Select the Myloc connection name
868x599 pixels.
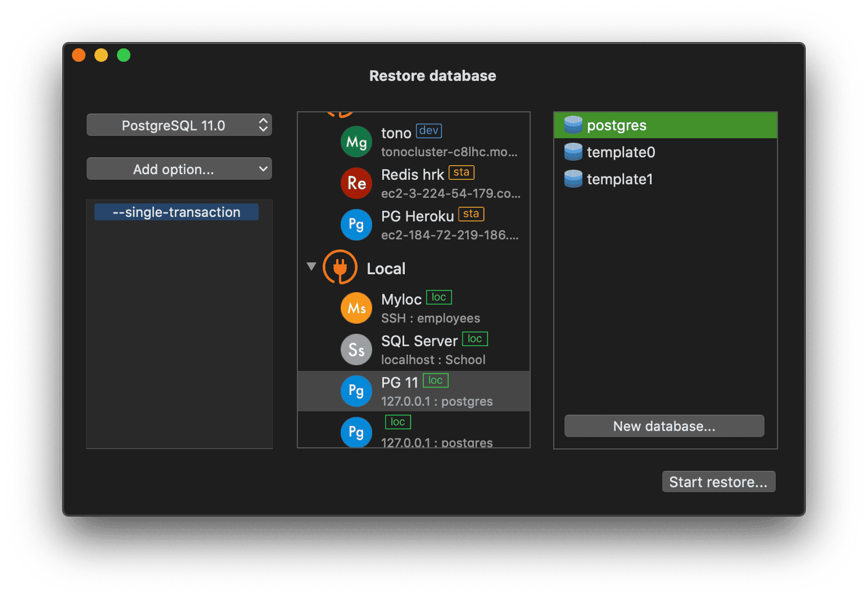401,299
